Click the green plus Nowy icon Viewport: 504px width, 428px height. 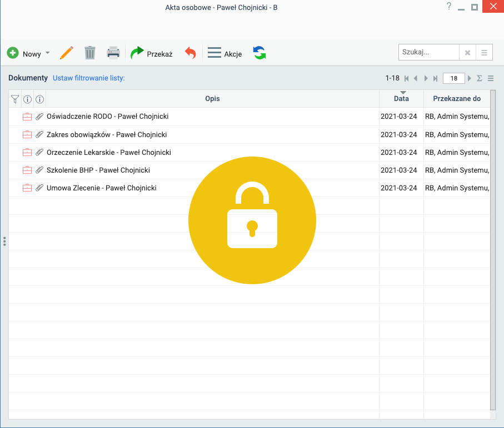pos(13,53)
